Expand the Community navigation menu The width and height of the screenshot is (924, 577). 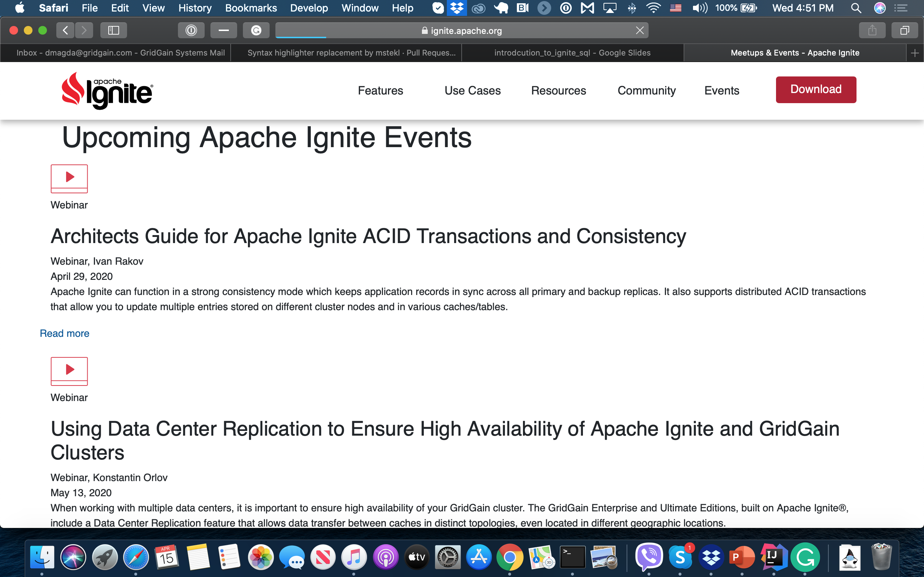coord(646,91)
